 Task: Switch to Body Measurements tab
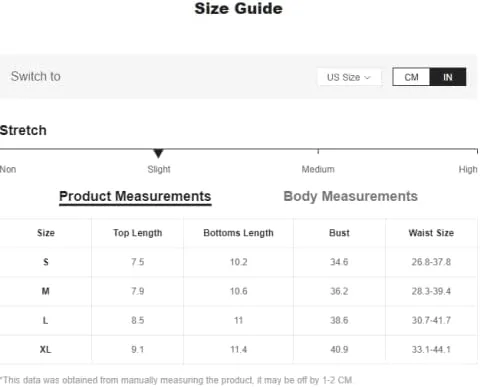(350, 196)
